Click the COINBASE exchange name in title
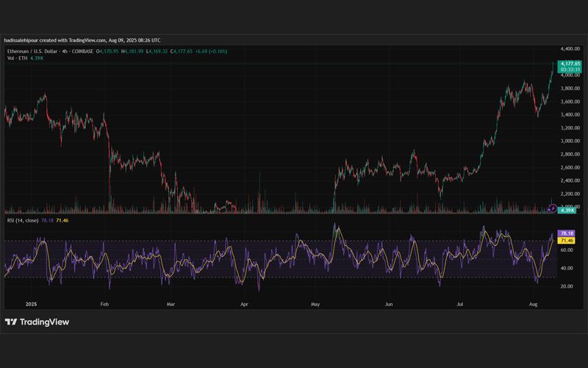The height and width of the screenshot is (368, 588). pyautogui.click(x=82, y=51)
